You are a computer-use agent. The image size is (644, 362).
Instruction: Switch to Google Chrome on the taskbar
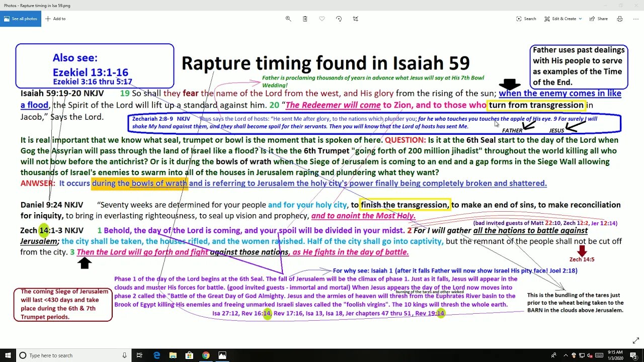point(206,355)
